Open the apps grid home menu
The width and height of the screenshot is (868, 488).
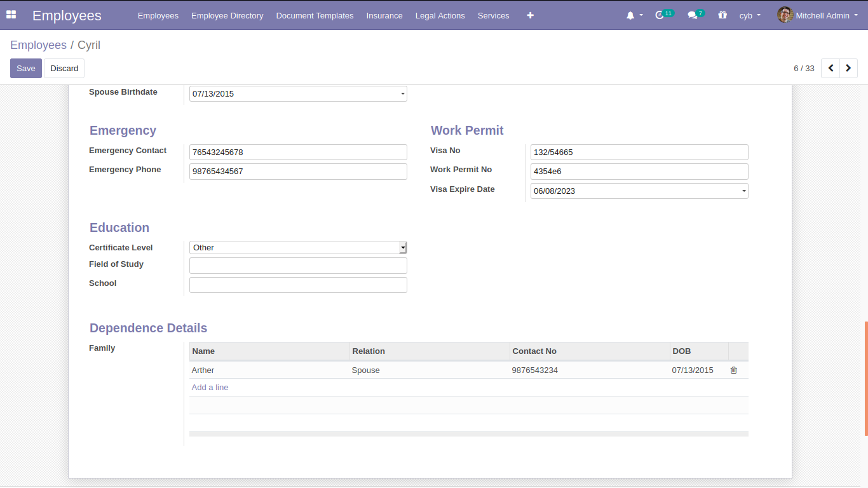[11, 15]
